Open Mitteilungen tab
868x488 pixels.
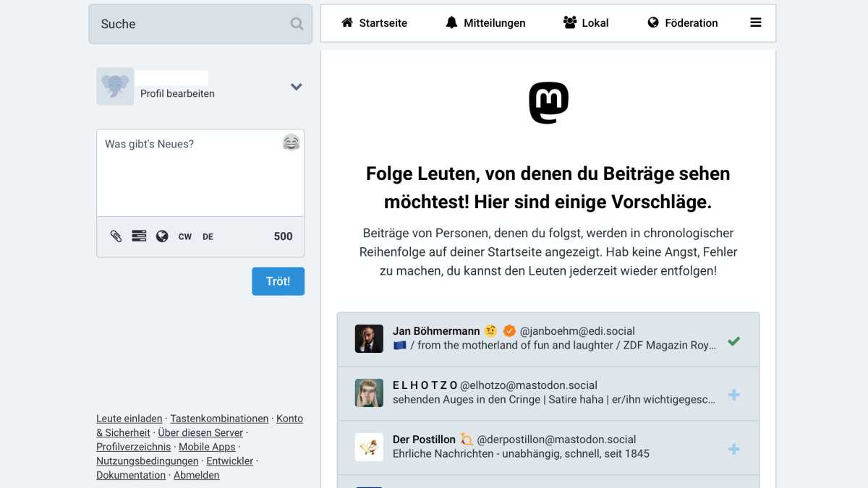485,23
